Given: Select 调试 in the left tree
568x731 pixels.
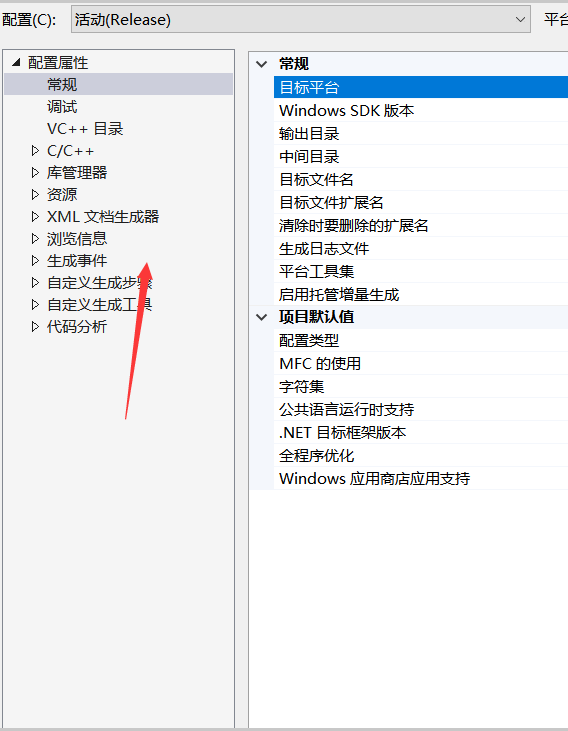Looking at the screenshot, I should (x=62, y=107).
